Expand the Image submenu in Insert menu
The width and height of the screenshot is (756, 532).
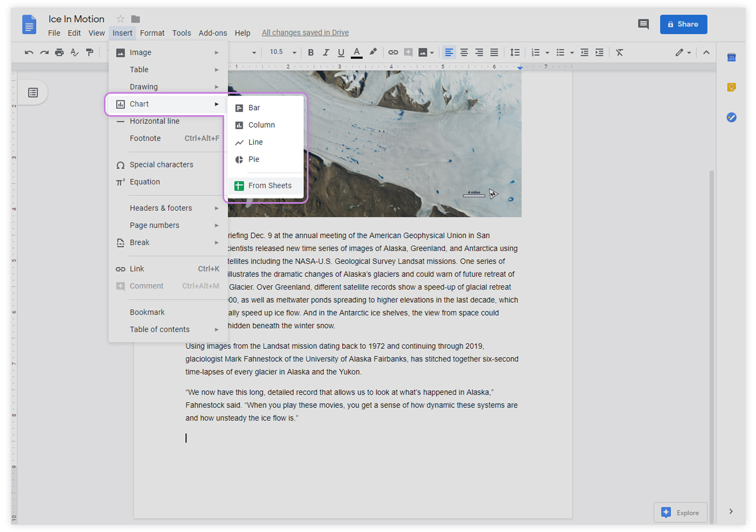[x=168, y=52]
